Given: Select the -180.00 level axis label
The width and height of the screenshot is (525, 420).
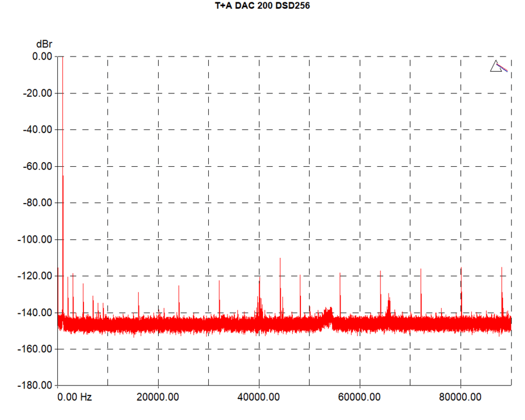Looking at the screenshot, I should 37,386.
